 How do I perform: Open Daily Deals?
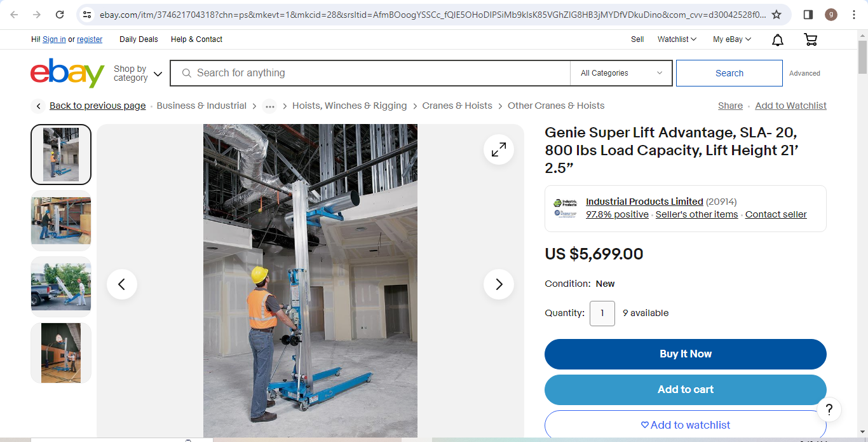coord(139,39)
